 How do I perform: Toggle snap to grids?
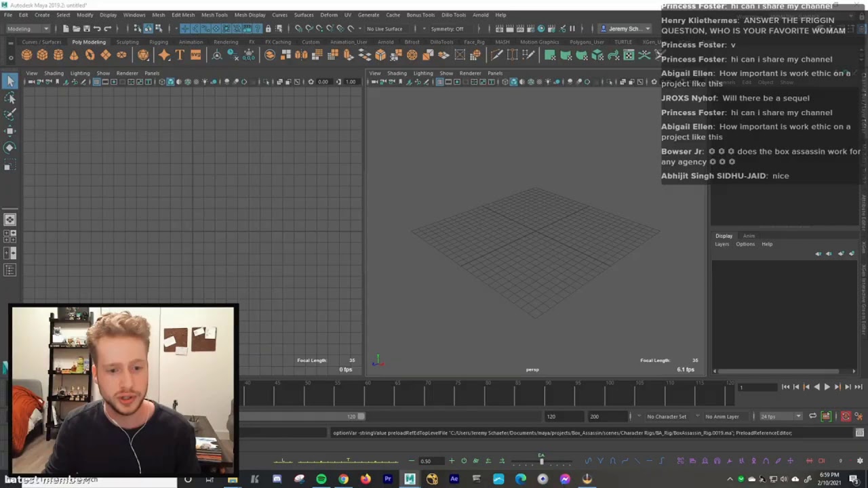298,28
